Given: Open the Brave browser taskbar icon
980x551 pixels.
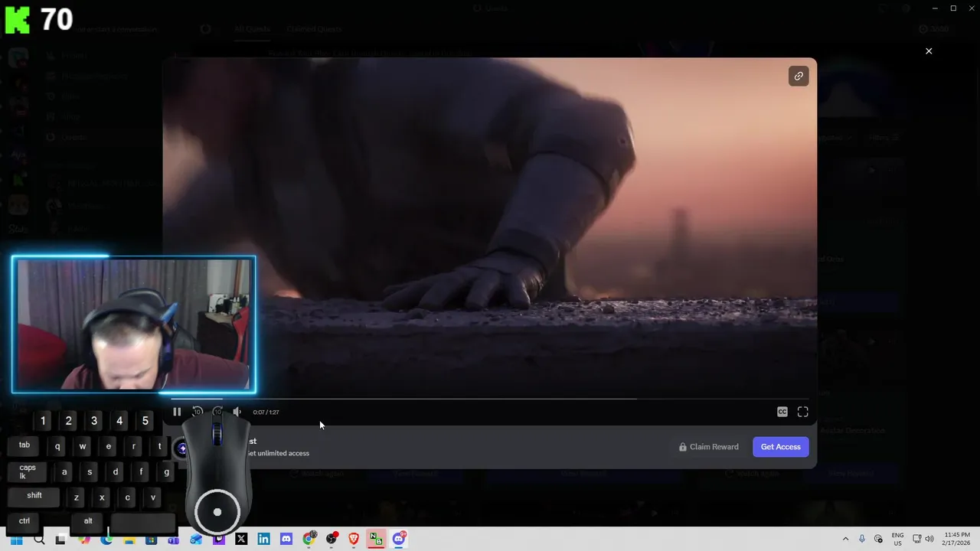Looking at the screenshot, I should click(x=354, y=539).
